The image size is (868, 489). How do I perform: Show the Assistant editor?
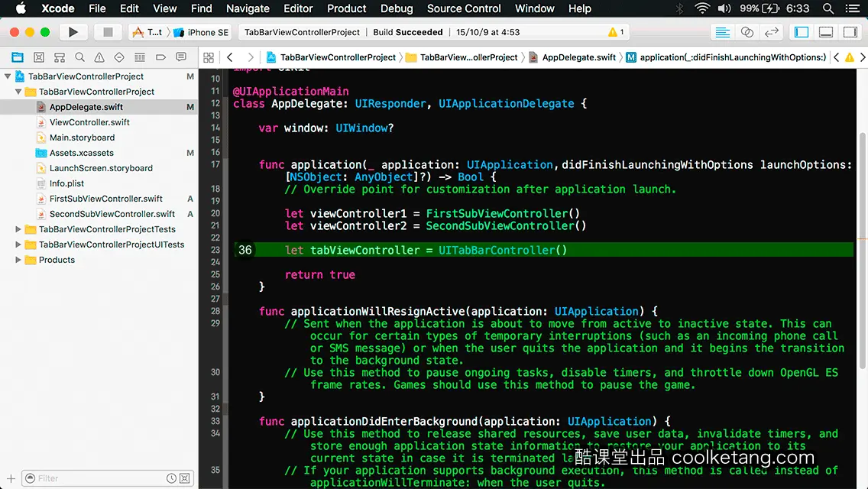coord(747,32)
